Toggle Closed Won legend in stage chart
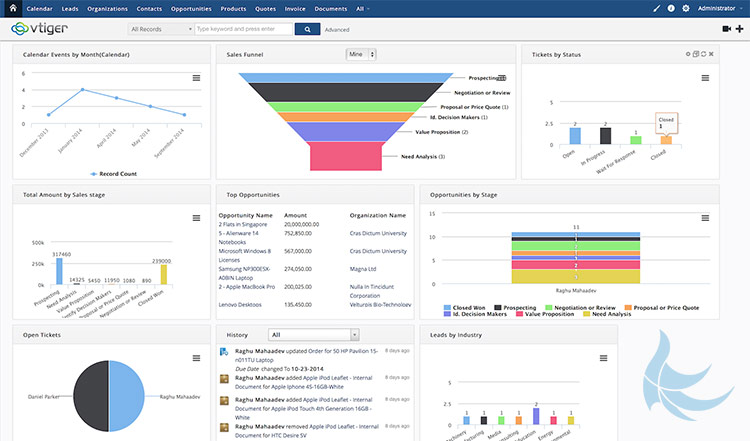 (464, 308)
